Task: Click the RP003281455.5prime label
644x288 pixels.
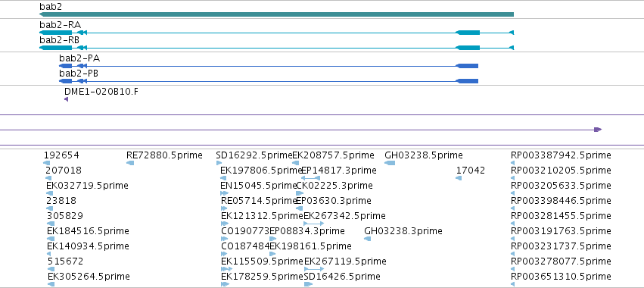Action: coord(561,215)
